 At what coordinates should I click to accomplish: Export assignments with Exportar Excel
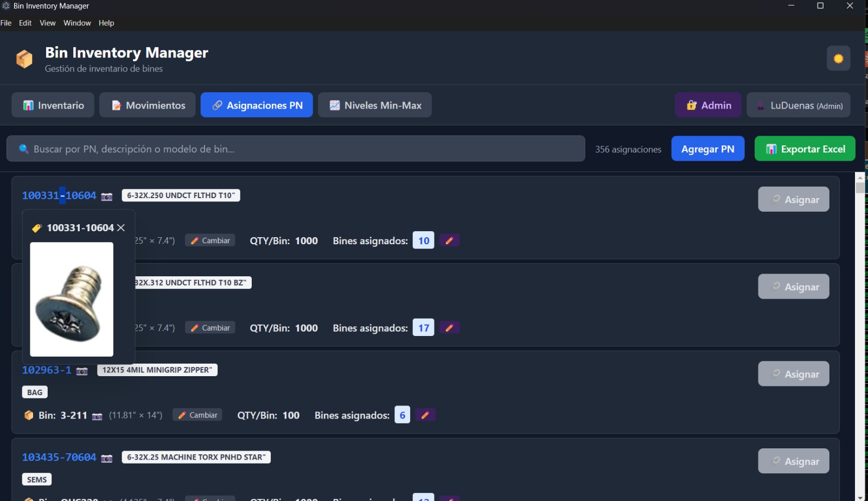[805, 149]
